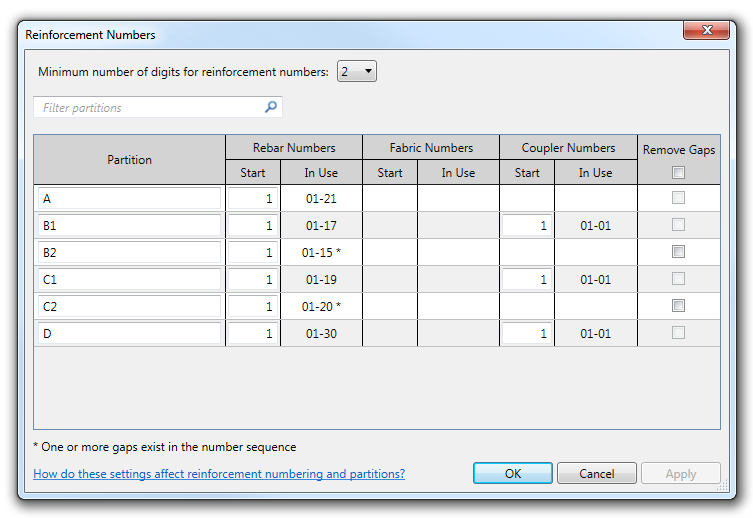Enable Remove Gaps for partition B2
The width and height of the screenshot is (753, 518).
(x=679, y=252)
